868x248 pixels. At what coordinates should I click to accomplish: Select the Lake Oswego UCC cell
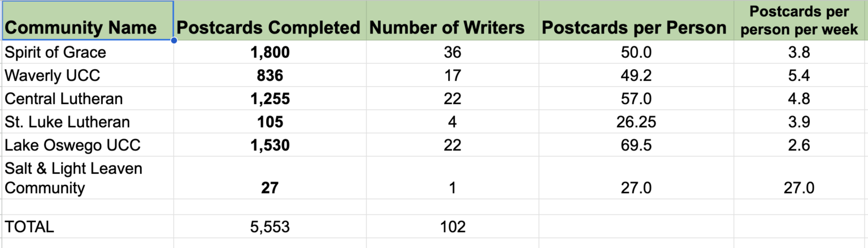[x=86, y=145]
